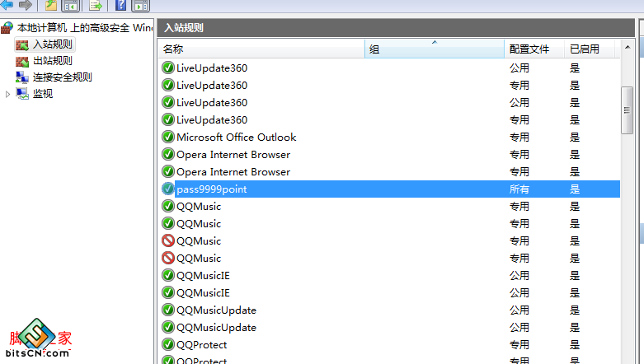Click the Up one level folder icon
The height and width of the screenshot is (364, 644).
point(51,4)
